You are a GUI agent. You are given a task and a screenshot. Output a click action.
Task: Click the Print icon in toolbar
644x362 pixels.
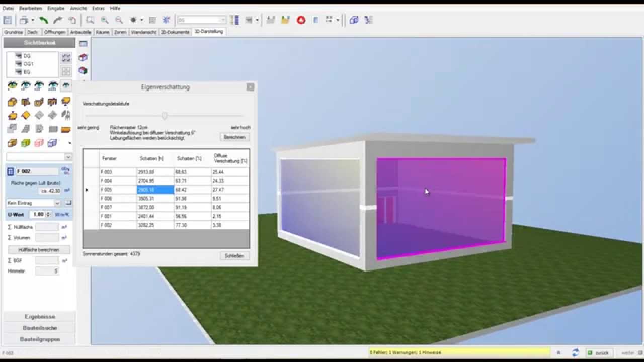[x=24, y=20]
